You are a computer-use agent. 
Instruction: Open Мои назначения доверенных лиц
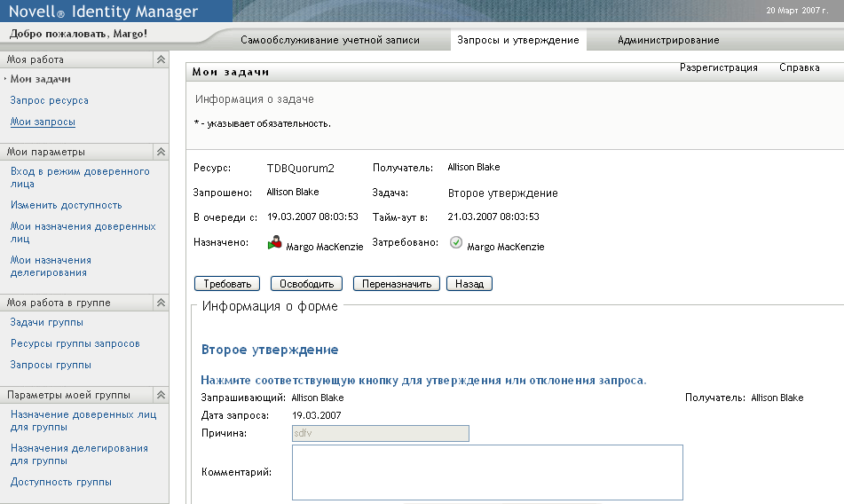[83, 232]
